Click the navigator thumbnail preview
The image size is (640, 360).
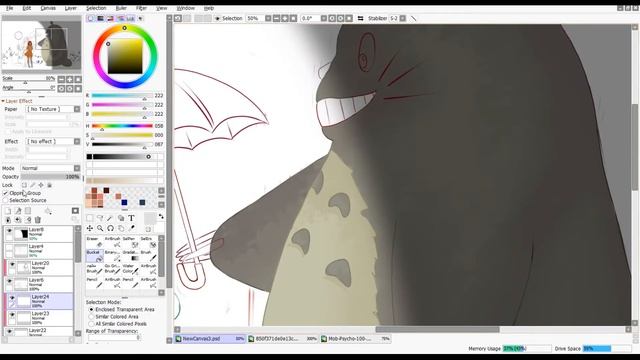coord(41,45)
